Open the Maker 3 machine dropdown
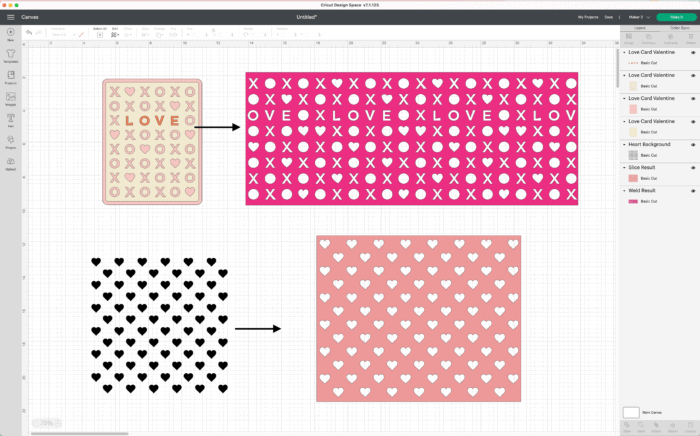 pos(639,17)
